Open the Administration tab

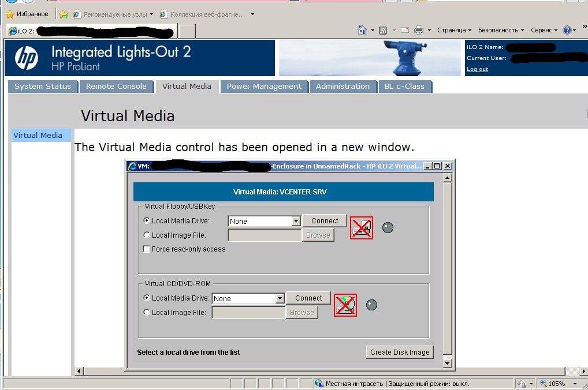(343, 87)
